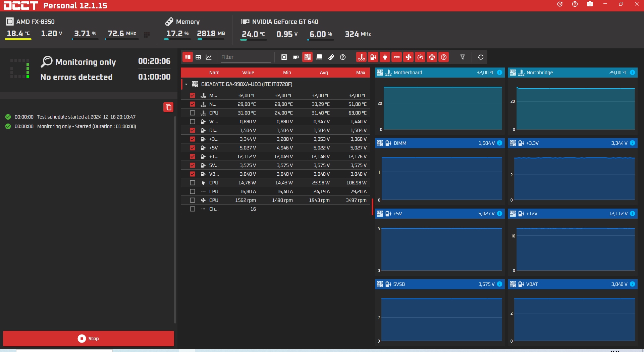Viewport: 644px width, 352px height.
Task: Open the +12V graph info icon
Action: coord(633,214)
